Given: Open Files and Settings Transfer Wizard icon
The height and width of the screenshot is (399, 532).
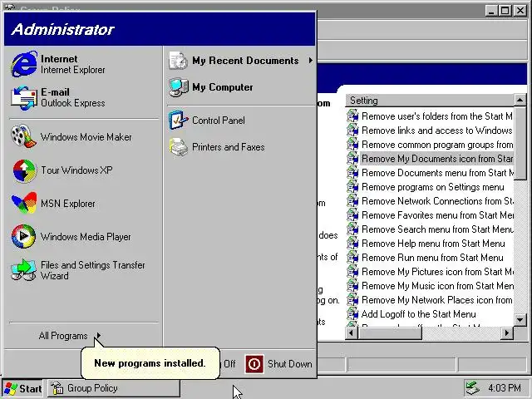Looking at the screenshot, I should pyautogui.click(x=24, y=270).
